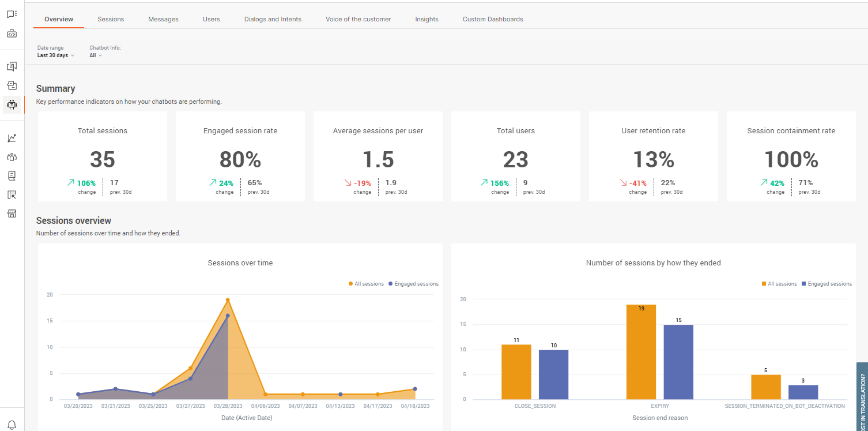Click the document list sidebar icon
868x431 pixels.
tap(12, 175)
